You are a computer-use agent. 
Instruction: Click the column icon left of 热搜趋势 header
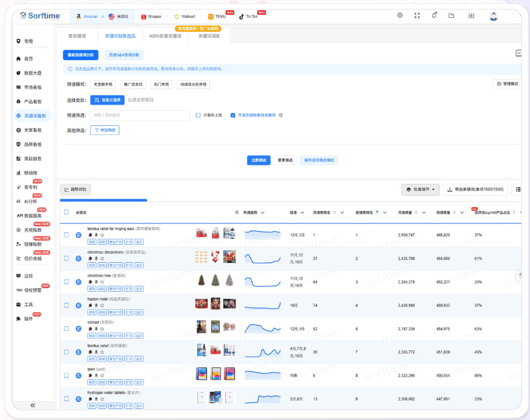(x=237, y=212)
